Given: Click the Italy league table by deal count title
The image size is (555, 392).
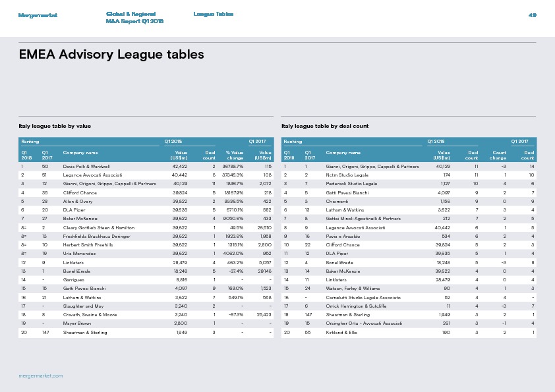Looking at the screenshot, I should (x=325, y=126).
